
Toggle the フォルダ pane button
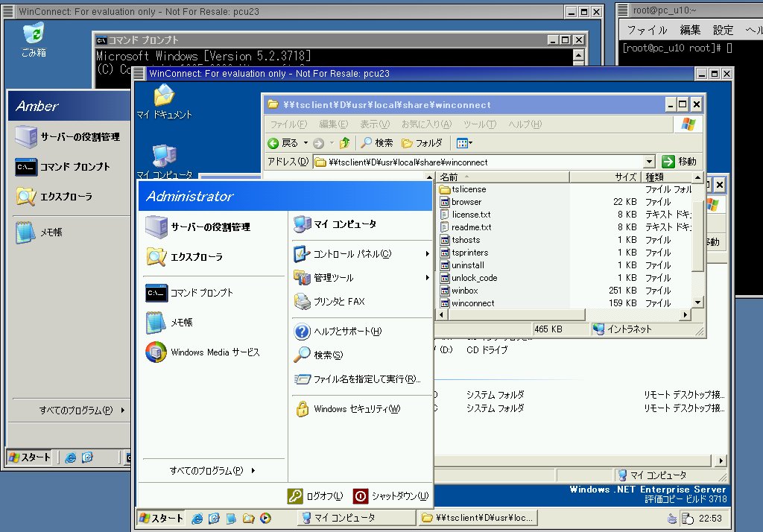tap(422, 142)
